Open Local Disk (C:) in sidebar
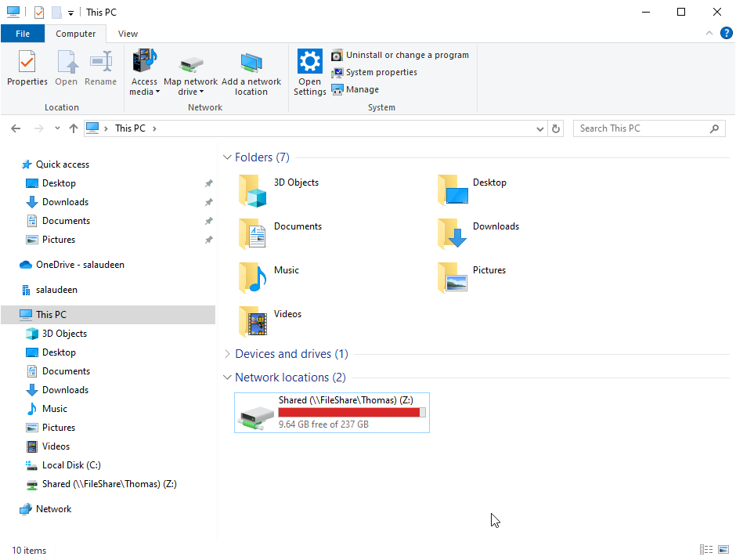 pos(71,465)
